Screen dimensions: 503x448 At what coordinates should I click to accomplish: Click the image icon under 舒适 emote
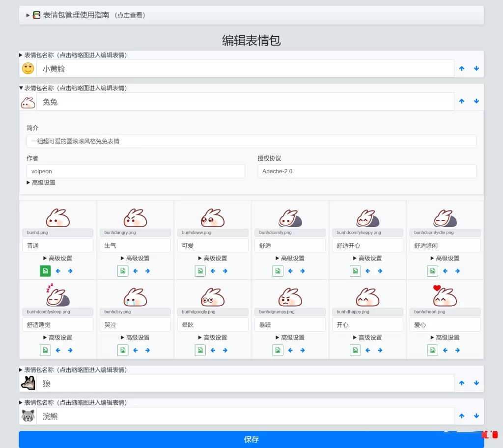pos(278,270)
